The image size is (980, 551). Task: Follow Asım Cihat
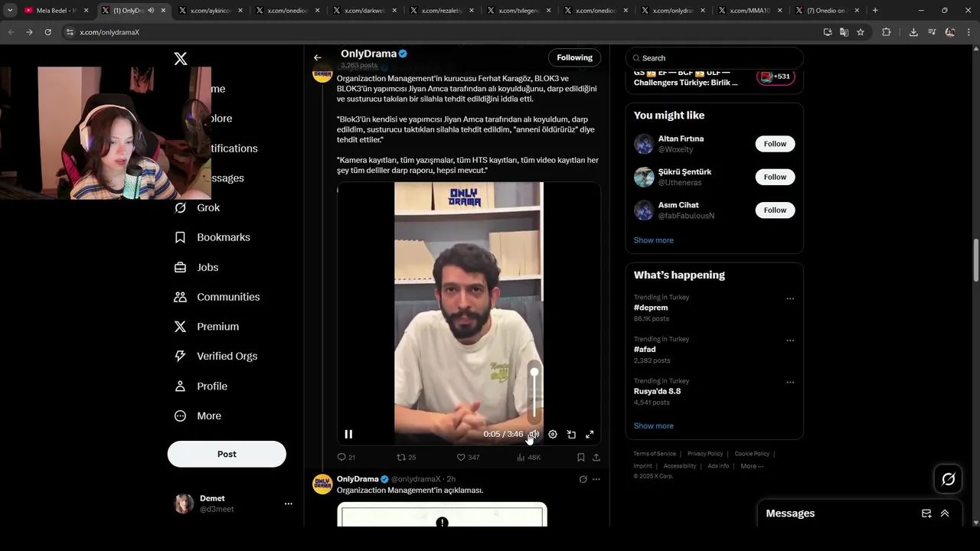pos(775,210)
